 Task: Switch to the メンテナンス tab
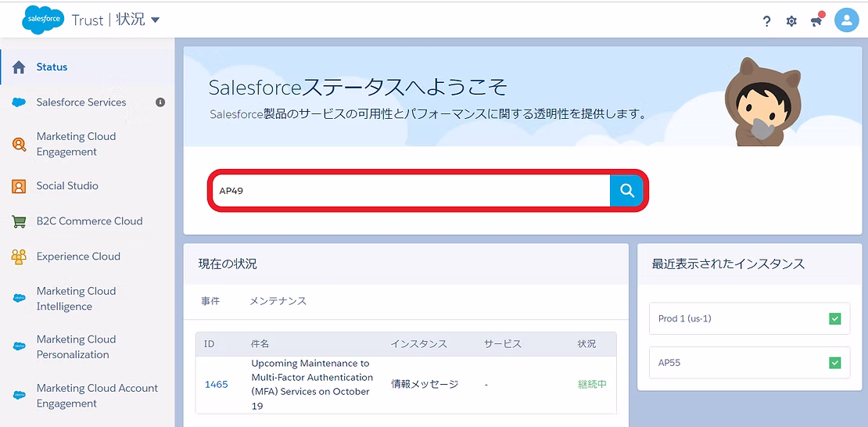point(278,301)
